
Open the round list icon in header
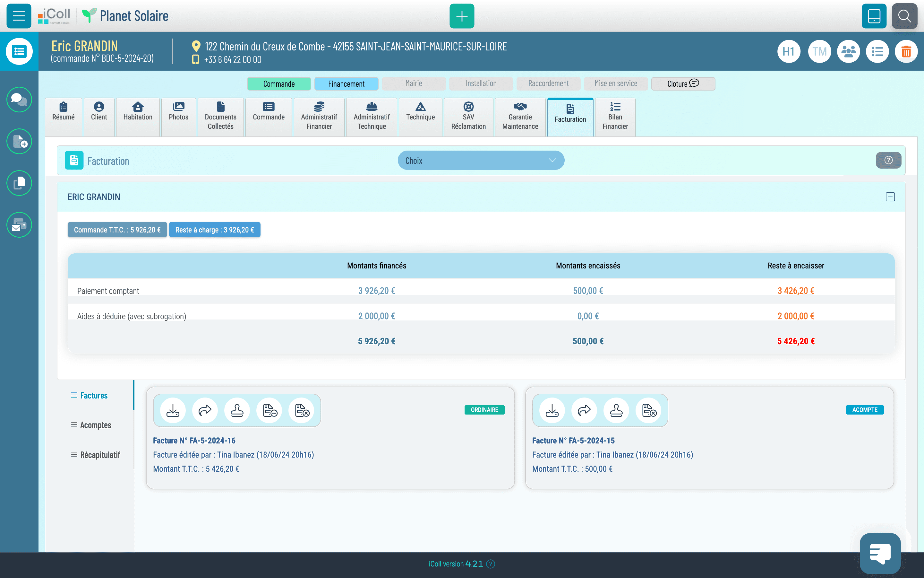pos(877,51)
